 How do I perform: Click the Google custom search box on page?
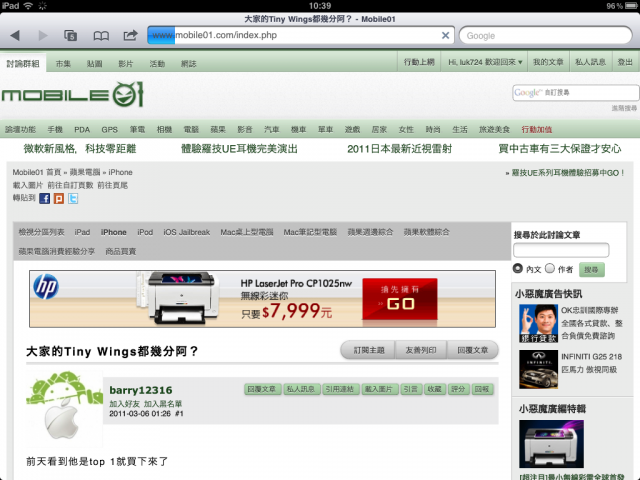576,93
